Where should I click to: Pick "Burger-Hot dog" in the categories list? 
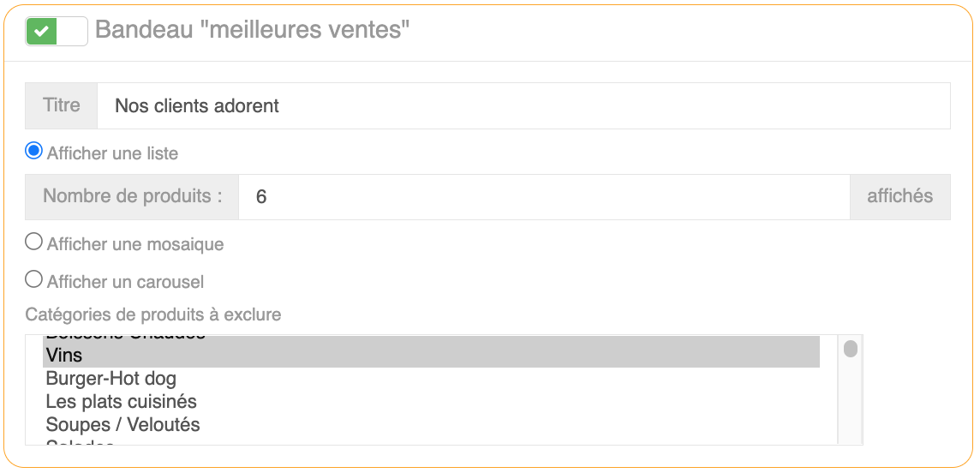111,378
